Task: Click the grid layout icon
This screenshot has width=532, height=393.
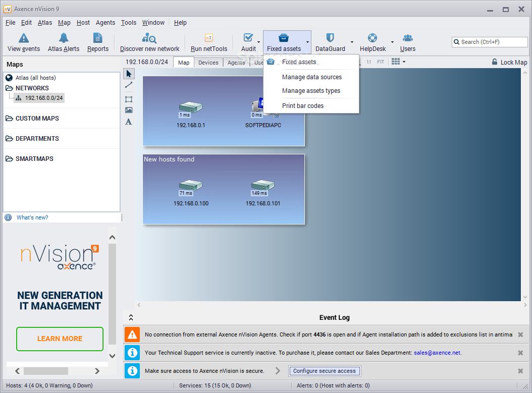Action: [396, 62]
